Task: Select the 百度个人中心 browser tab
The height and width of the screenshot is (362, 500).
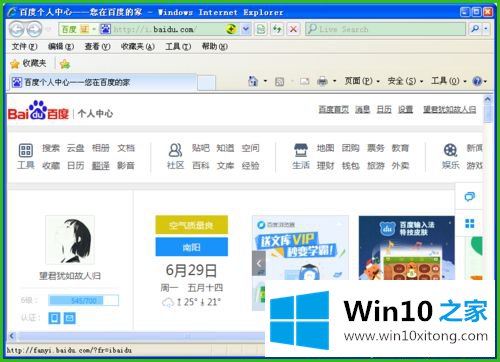Action: [103, 82]
